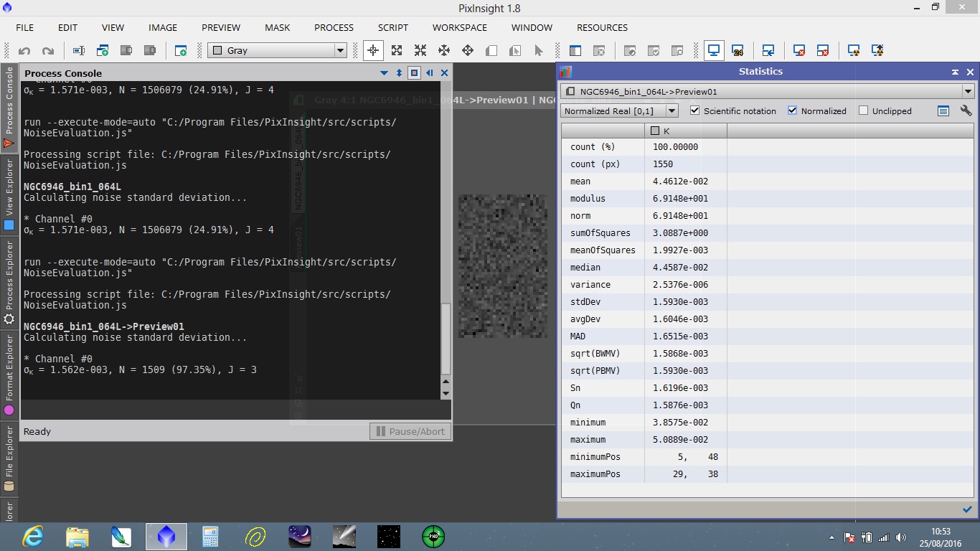
Task: Click the four-arrow Pan mode icon
Action: click(x=444, y=50)
